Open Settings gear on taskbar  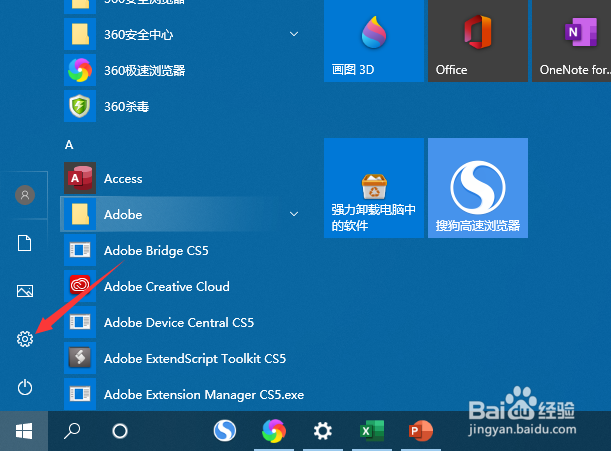[x=323, y=431]
